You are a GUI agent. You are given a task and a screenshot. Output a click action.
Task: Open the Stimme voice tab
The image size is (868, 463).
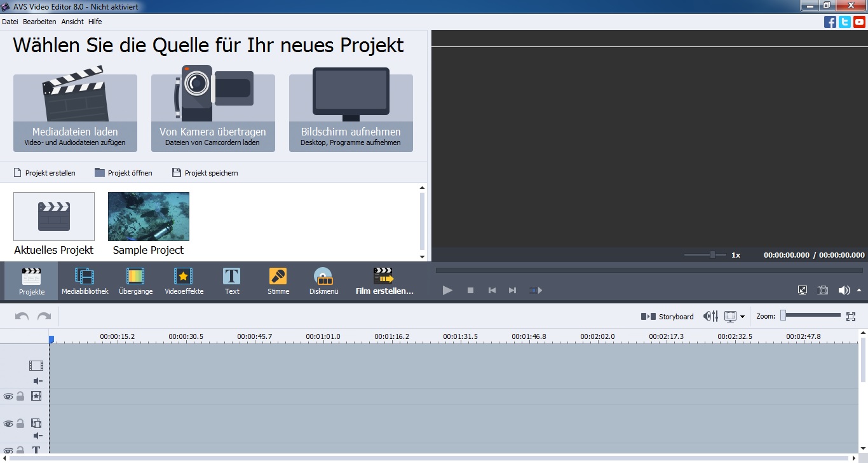point(278,281)
